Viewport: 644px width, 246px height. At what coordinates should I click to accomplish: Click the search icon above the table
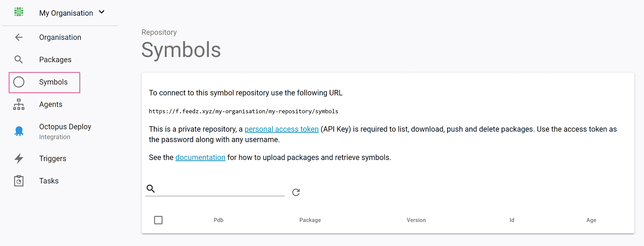click(151, 188)
